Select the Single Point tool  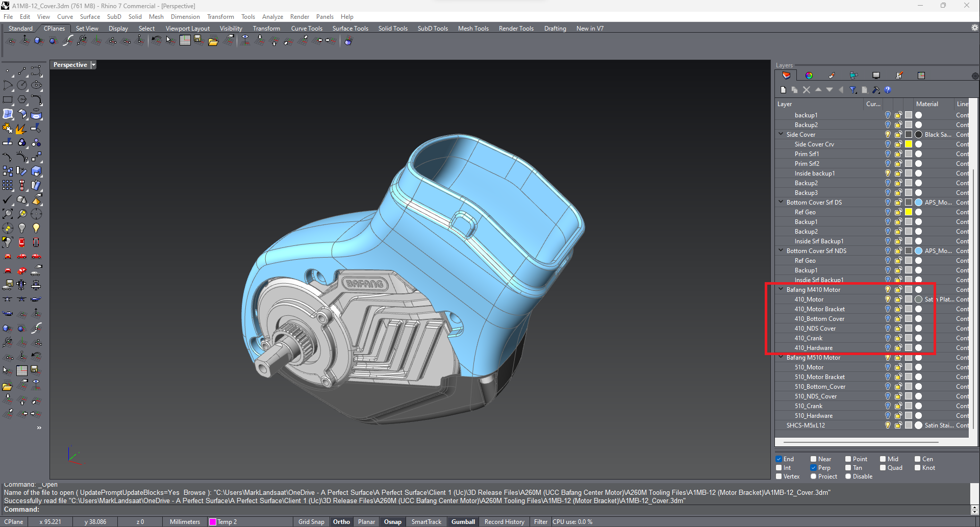8,71
